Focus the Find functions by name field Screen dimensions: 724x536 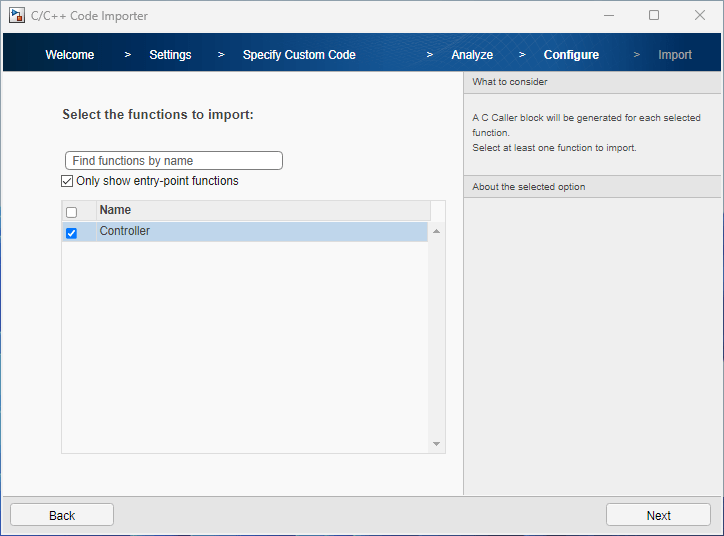(174, 161)
